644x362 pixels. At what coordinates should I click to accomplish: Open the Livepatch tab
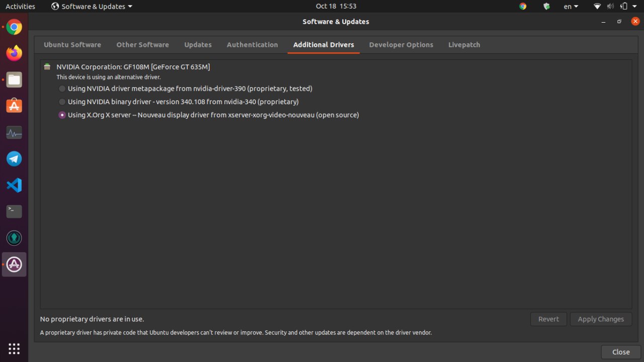(464, 45)
